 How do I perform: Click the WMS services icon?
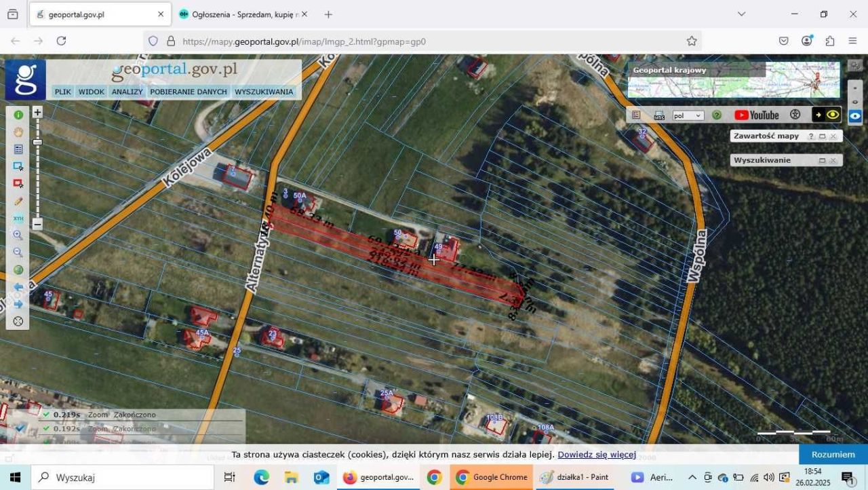pyautogui.click(x=659, y=115)
